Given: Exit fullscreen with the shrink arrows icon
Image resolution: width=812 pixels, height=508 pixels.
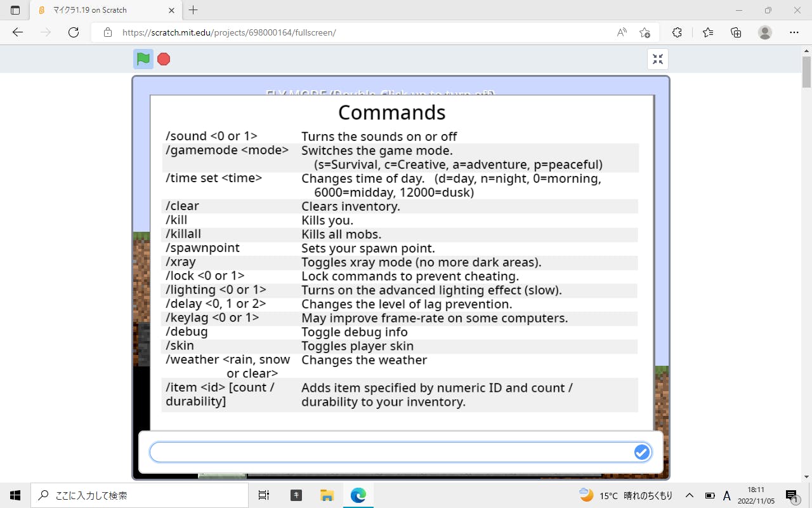Looking at the screenshot, I should pos(658,59).
